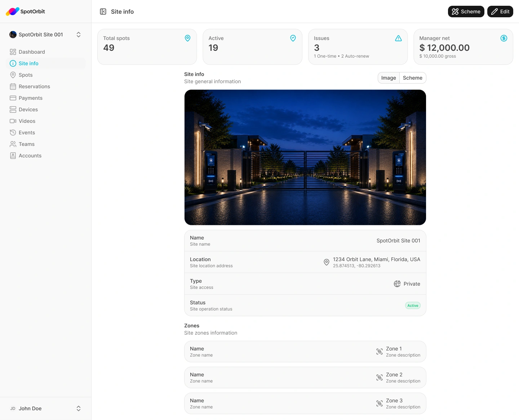Click coordinates 25.874513, -80.292613
The height and width of the screenshot is (420, 519).
click(357, 266)
